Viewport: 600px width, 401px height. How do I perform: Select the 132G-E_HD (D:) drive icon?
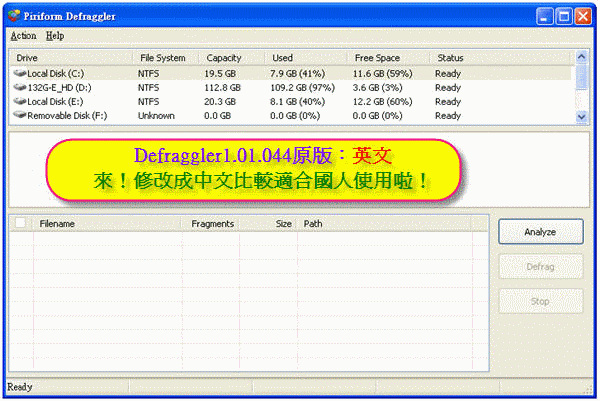(x=20, y=87)
